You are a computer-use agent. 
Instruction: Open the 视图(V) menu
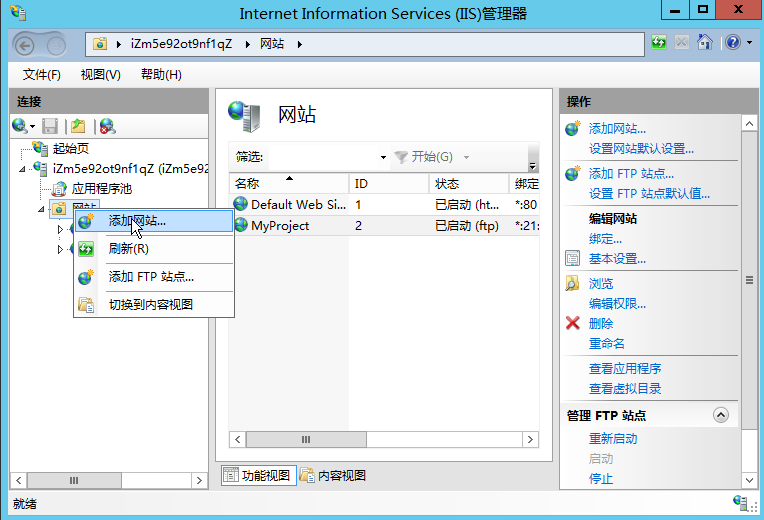(x=100, y=75)
